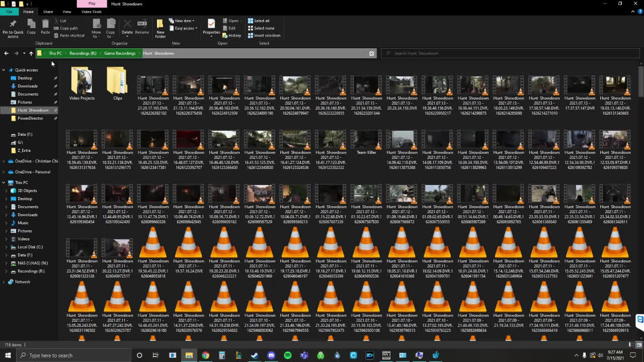Click the Move to icon
The image size is (644, 362).
point(96,28)
